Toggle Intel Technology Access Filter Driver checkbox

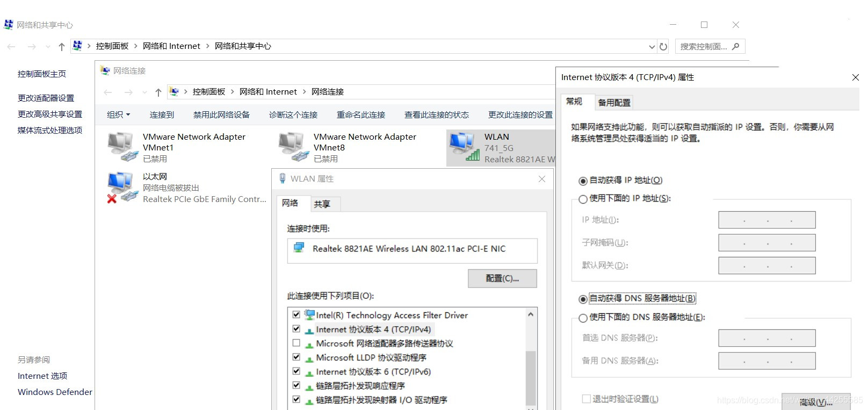[296, 314]
